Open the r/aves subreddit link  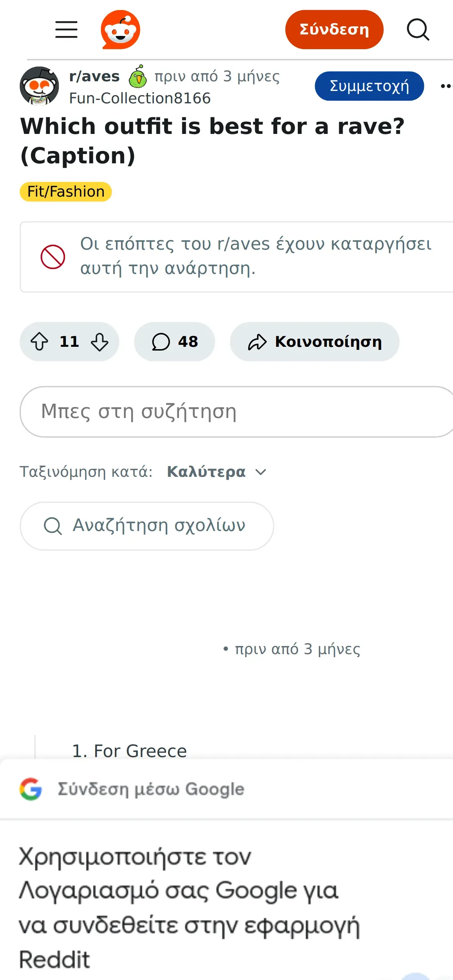click(94, 76)
